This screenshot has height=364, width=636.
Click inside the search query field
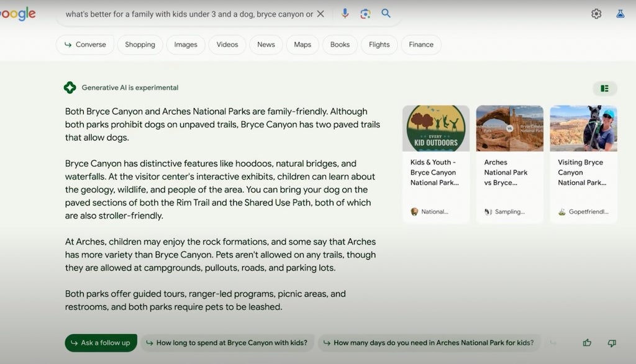coord(189,14)
